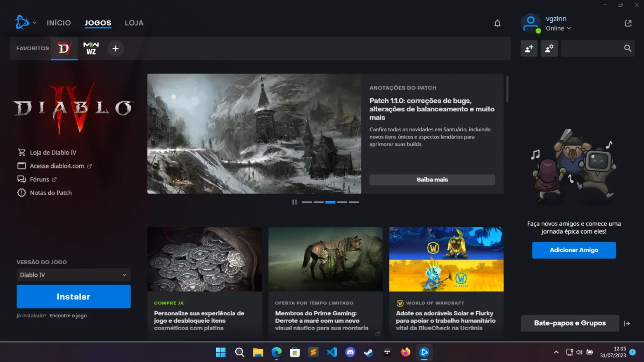Viewport: 644px width, 362px height.
Task: Open the Patch 1.1.0 banner image
Action: 254,134
